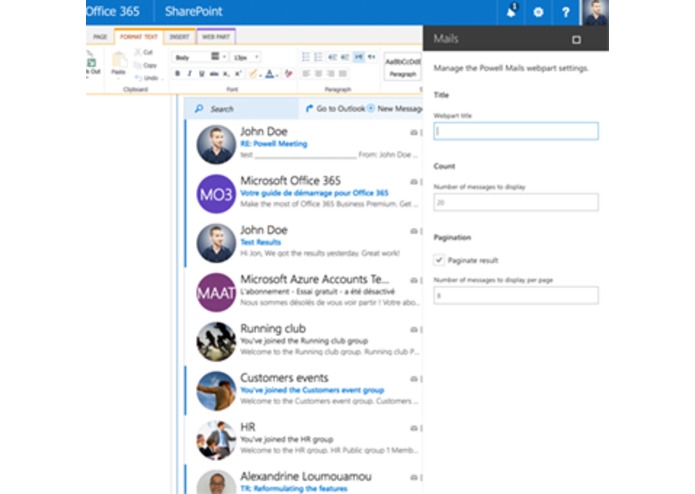Click the envelope icon on HR row
Image resolution: width=695 pixels, height=494 pixels.
(x=414, y=428)
